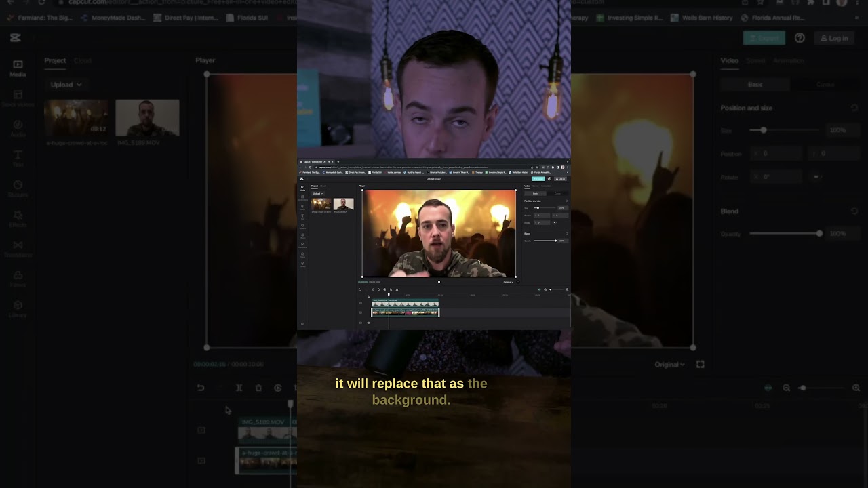The width and height of the screenshot is (868, 488).
Task: Adjust the Size slider in dimmed editor
Action: (x=785, y=129)
